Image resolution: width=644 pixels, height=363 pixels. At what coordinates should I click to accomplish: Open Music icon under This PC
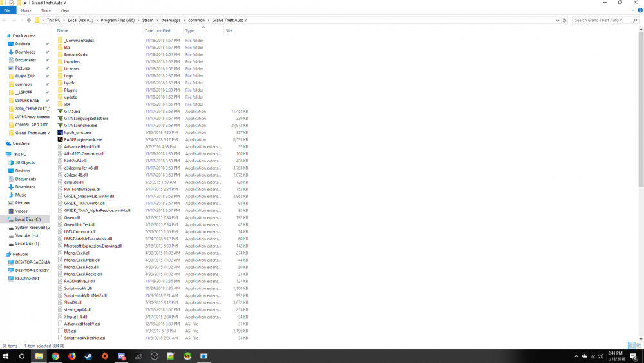pos(11,195)
